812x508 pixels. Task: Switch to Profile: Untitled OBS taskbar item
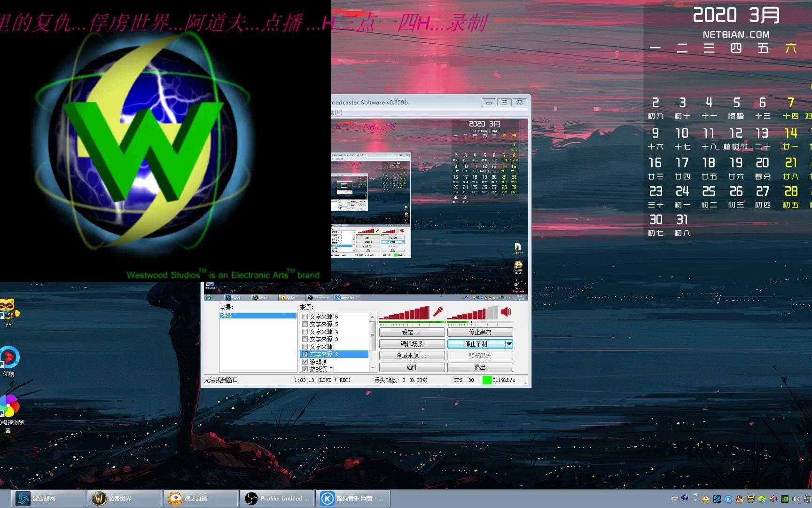(277, 498)
